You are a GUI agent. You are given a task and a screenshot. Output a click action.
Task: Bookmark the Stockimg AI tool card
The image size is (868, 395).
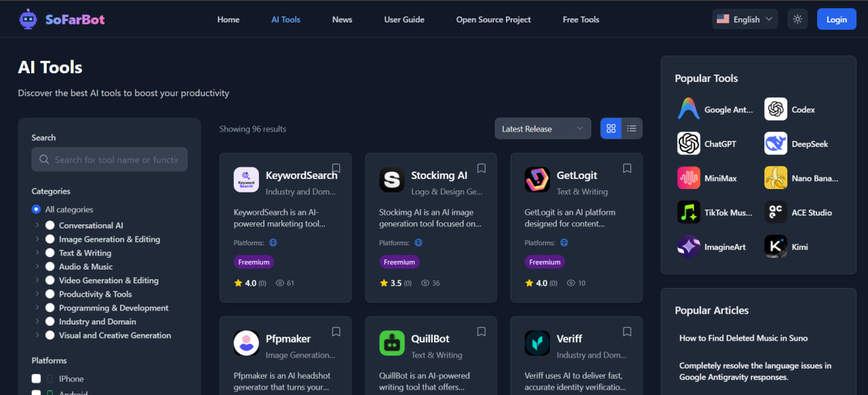481,168
